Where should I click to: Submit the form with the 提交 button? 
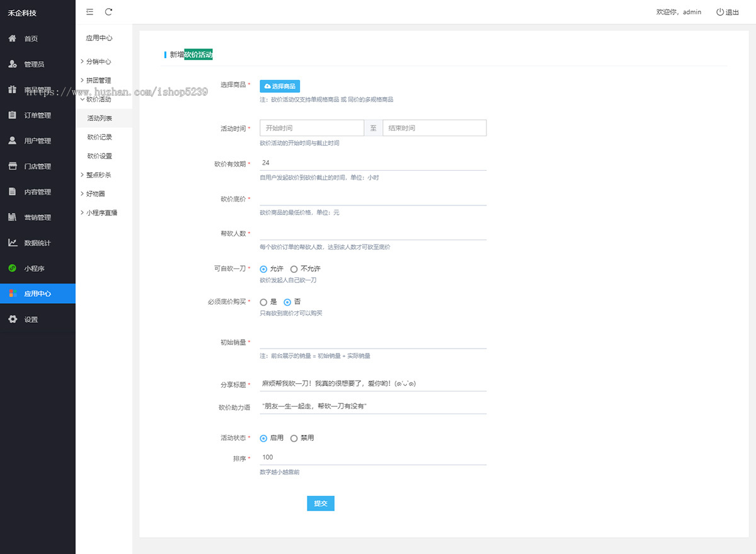[321, 504]
